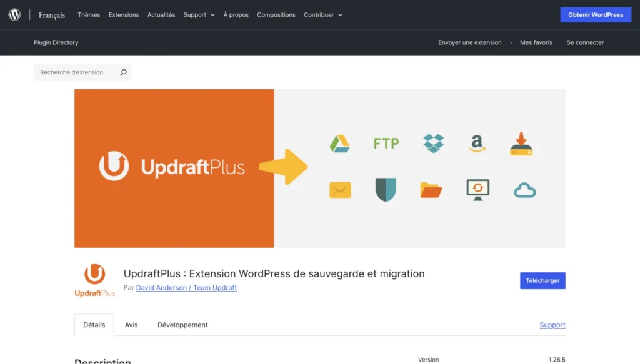The height and width of the screenshot is (364, 640).
Task: Open the David Anderson / Team Updraft link
Action: (x=186, y=287)
